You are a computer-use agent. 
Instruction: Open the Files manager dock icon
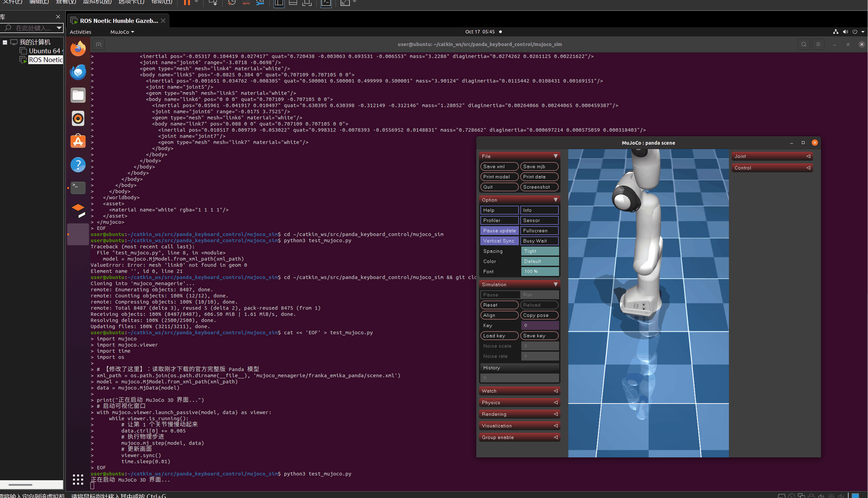pos(78,95)
